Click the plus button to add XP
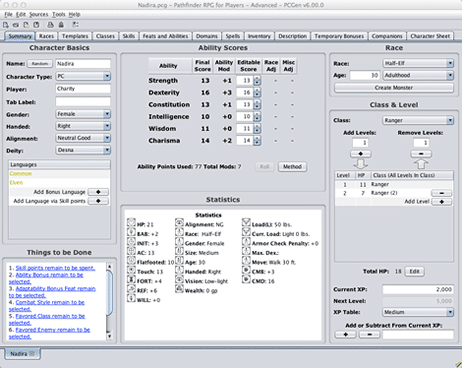 click(x=346, y=334)
